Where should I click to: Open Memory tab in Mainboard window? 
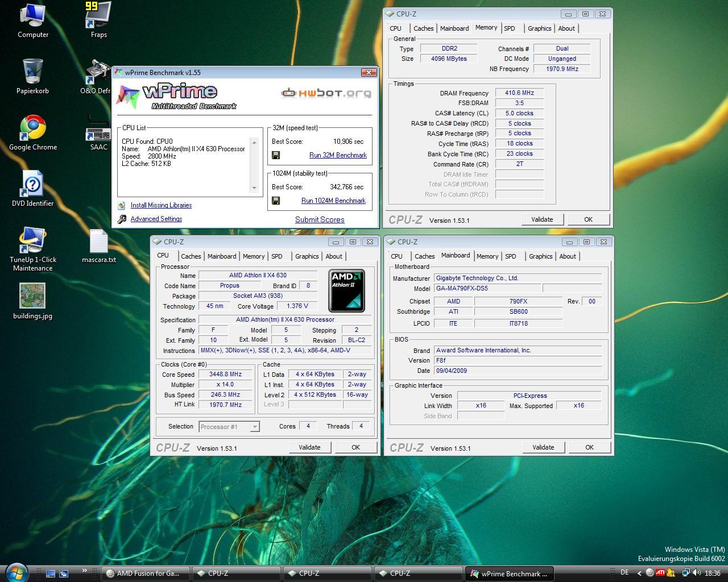click(487, 256)
